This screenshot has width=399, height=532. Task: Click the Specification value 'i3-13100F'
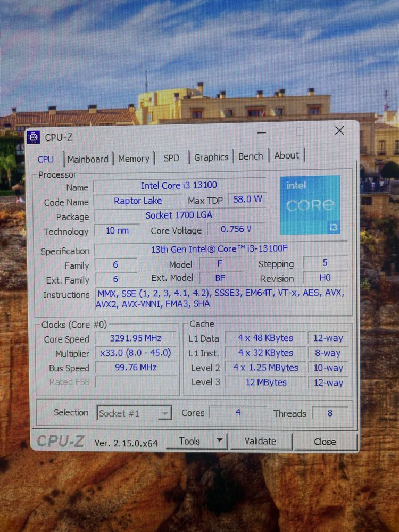pyautogui.click(x=220, y=248)
